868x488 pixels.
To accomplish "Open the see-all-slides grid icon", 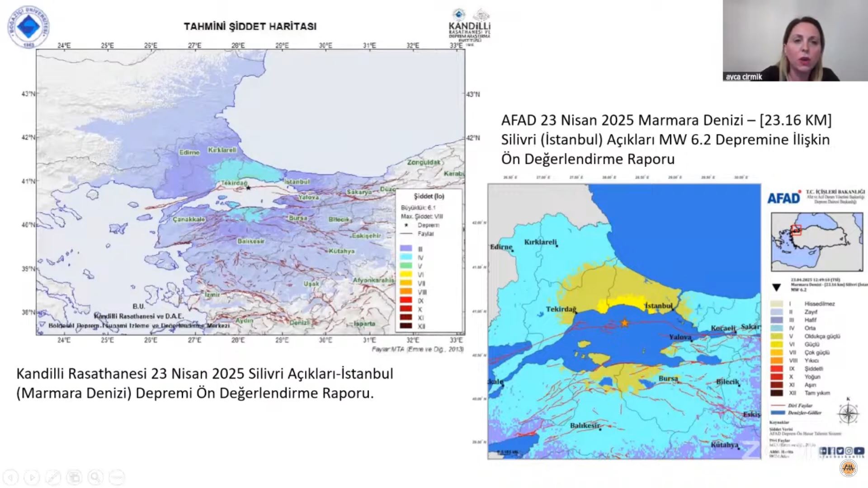I will [x=74, y=477].
